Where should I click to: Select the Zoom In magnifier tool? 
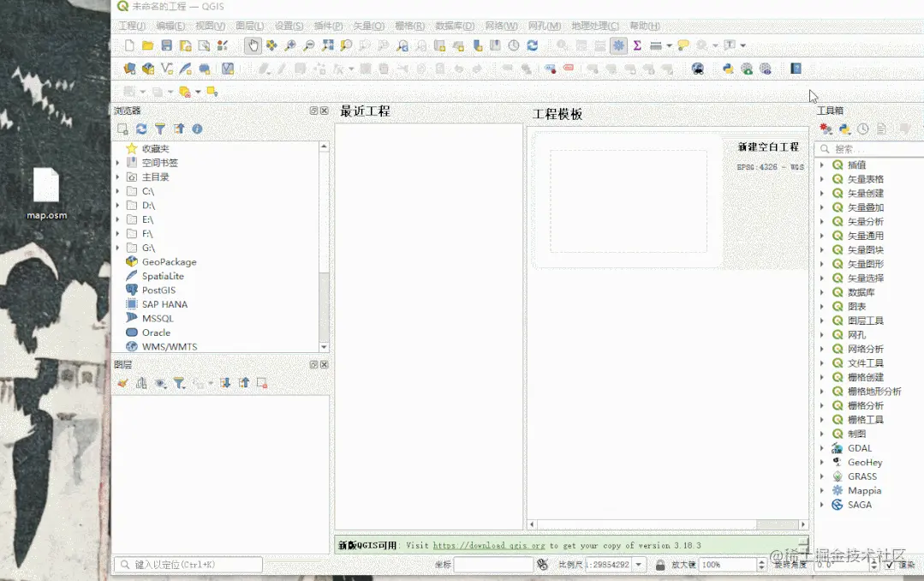290,45
